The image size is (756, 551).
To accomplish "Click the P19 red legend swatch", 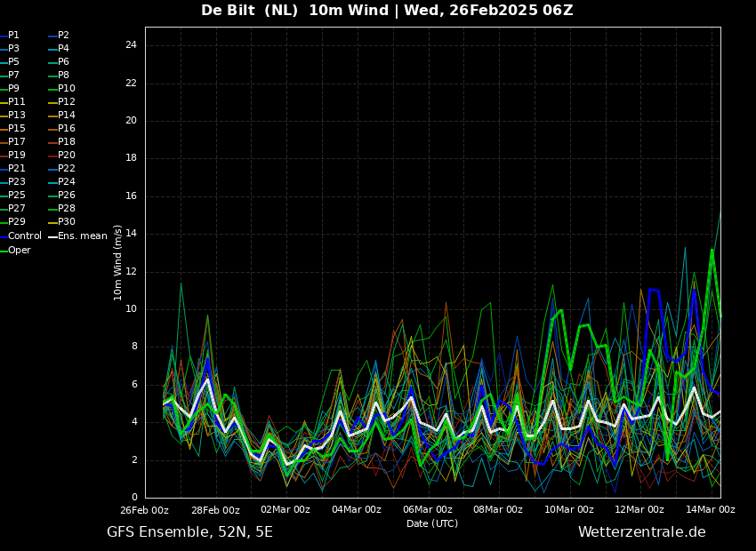I will tap(4, 156).
